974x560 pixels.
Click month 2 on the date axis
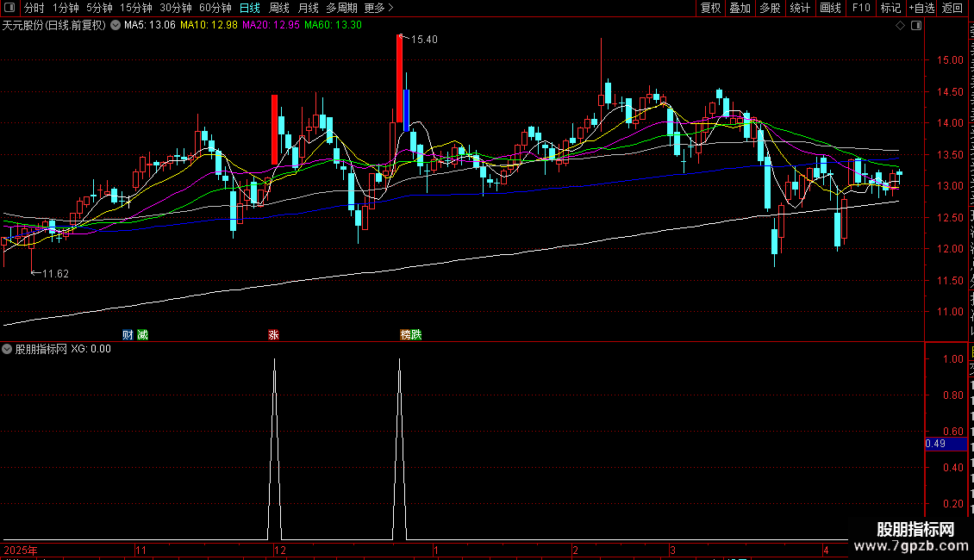pos(575,550)
